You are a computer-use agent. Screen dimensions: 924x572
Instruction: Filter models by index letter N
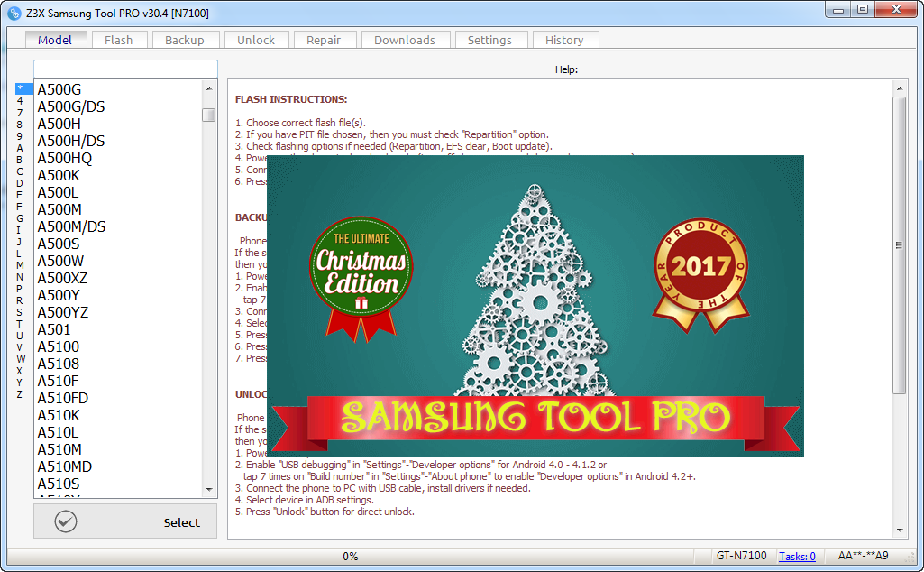pos(20,277)
